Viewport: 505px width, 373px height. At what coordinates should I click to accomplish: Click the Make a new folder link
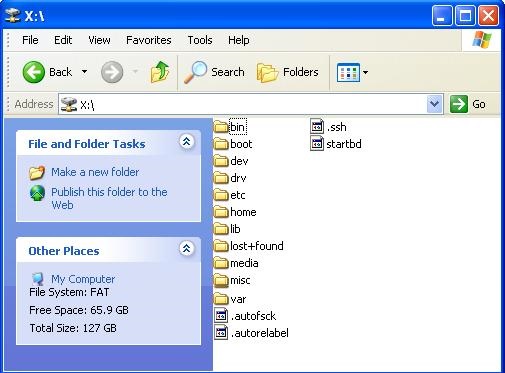pyautogui.click(x=95, y=172)
